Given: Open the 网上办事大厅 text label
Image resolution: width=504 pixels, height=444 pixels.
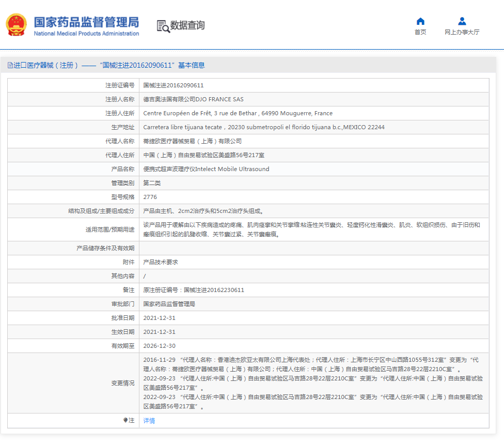Looking at the screenshot, I should coord(462,32).
